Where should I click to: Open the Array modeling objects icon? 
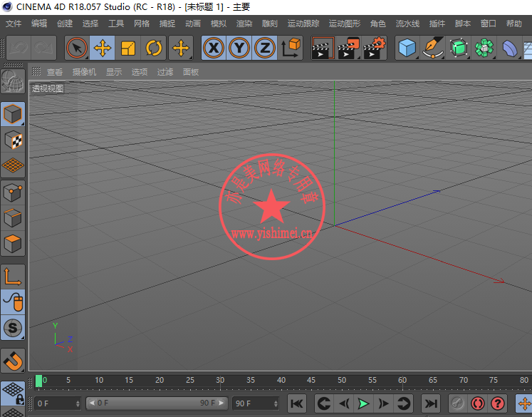point(484,48)
